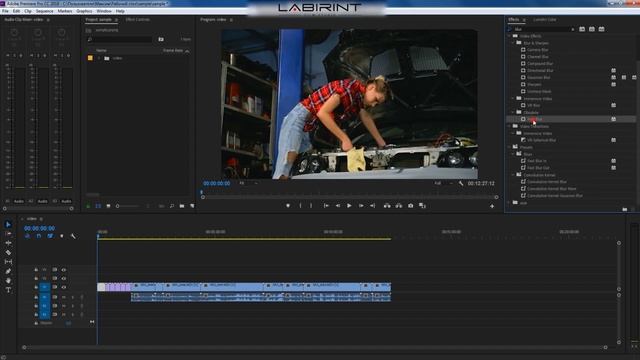640x360 pixels.
Task: Toggle 32-bit Color filter in Effects panel
Action: click(x=592, y=29)
